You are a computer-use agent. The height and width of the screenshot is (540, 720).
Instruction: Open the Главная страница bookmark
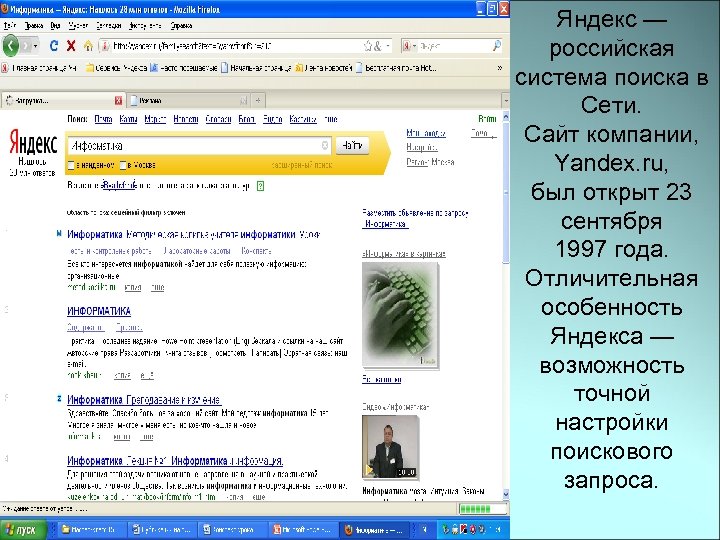click(39, 68)
